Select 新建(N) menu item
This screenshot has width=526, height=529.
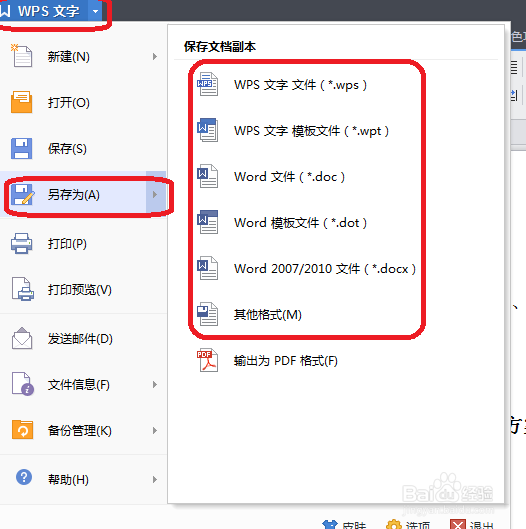(83, 56)
